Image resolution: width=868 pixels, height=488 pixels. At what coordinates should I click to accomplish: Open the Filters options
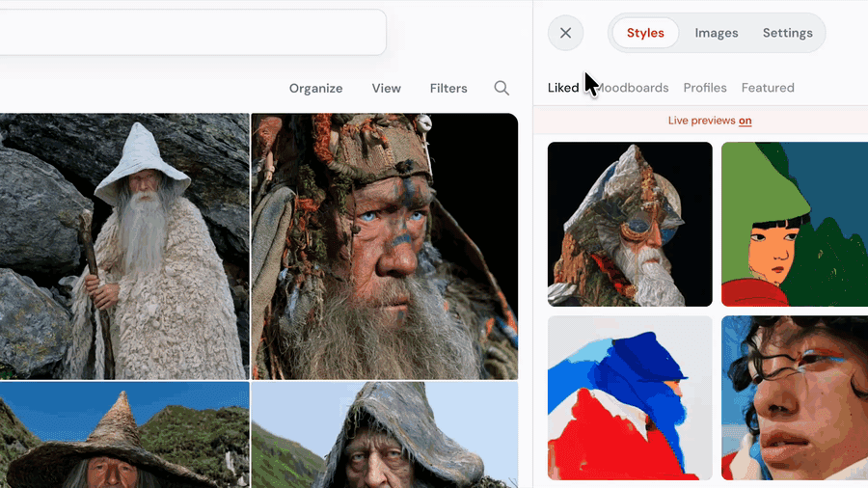[448, 89]
